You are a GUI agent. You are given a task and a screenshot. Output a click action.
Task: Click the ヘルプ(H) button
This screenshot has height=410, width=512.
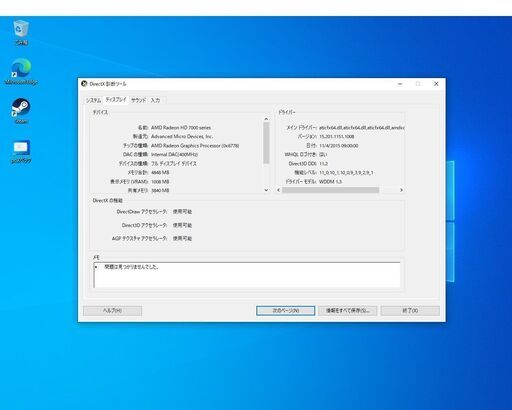pos(112,311)
